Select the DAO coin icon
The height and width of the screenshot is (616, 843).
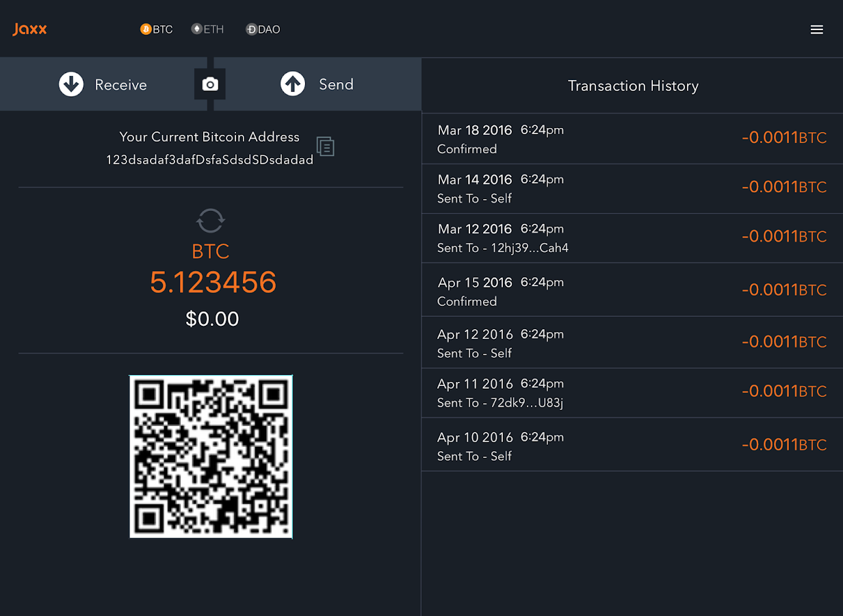coord(251,29)
